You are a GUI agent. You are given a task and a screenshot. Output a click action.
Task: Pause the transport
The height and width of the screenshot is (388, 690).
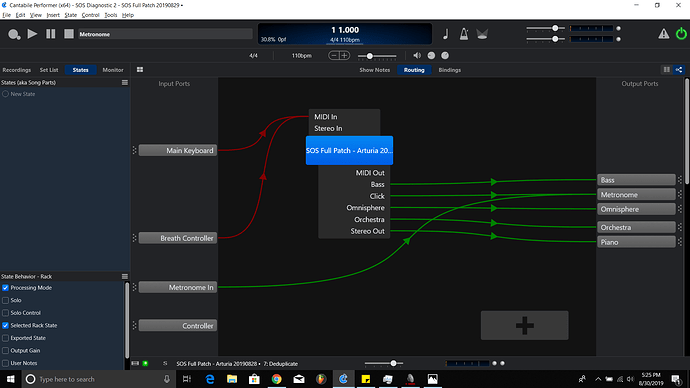click(x=51, y=34)
